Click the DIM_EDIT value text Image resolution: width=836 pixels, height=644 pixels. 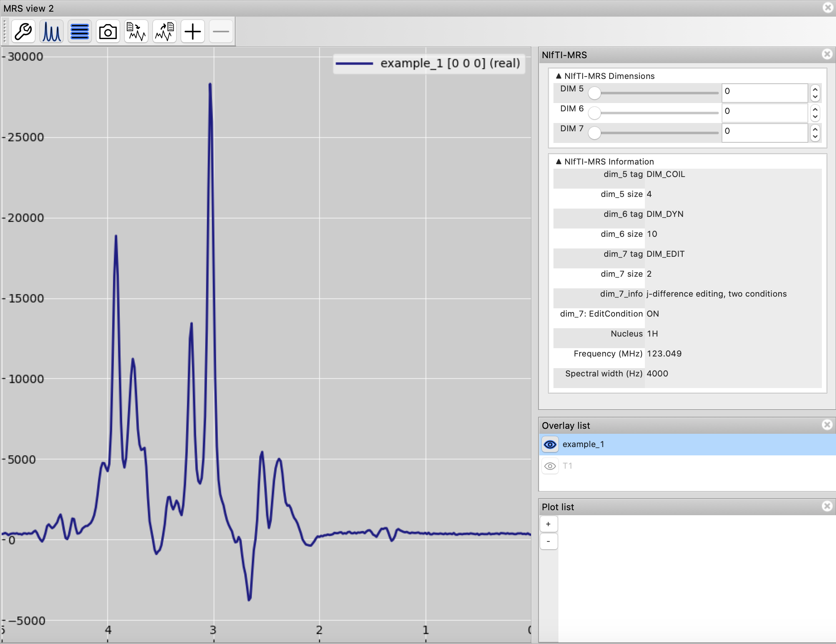click(x=665, y=254)
